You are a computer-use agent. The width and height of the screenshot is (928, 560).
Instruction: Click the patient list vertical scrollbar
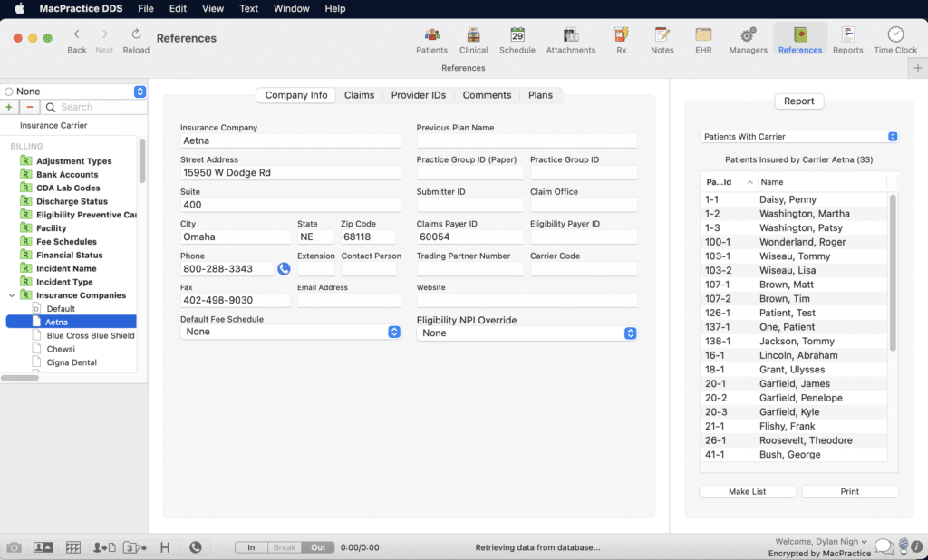893,273
